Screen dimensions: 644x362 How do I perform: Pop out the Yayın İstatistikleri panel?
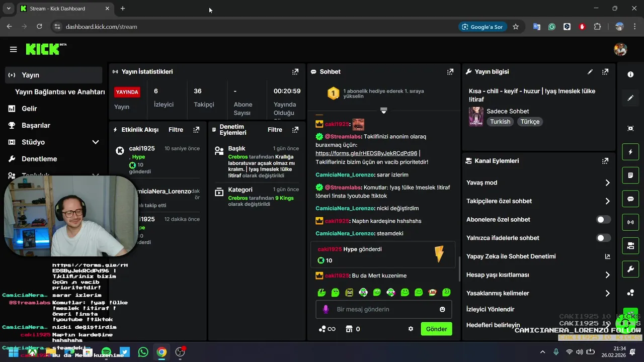[295, 72]
